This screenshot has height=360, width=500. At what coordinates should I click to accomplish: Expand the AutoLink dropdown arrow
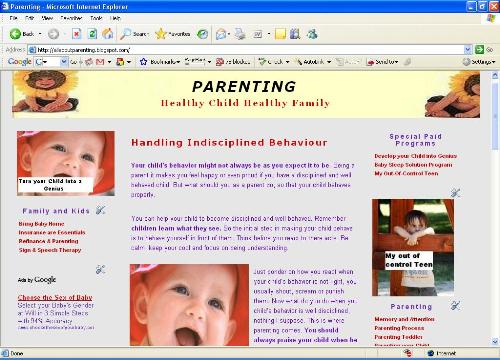click(x=329, y=62)
